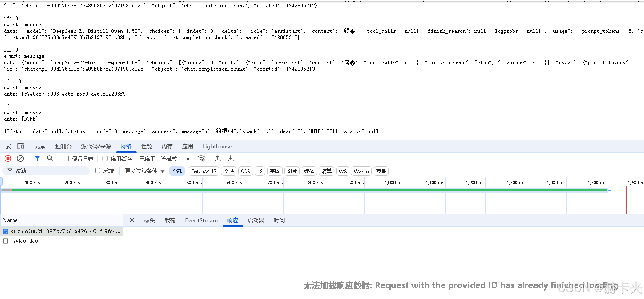
Task: Enable the 停用缓存 checkbox
Action: point(105,158)
